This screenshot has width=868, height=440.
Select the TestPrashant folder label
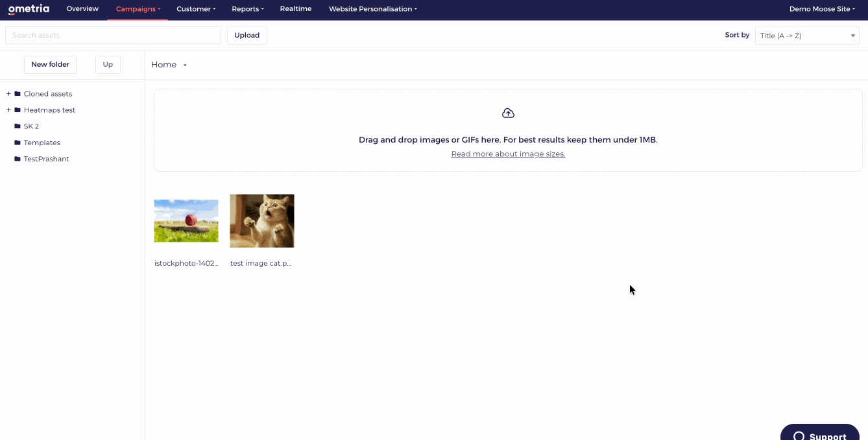pos(47,159)
